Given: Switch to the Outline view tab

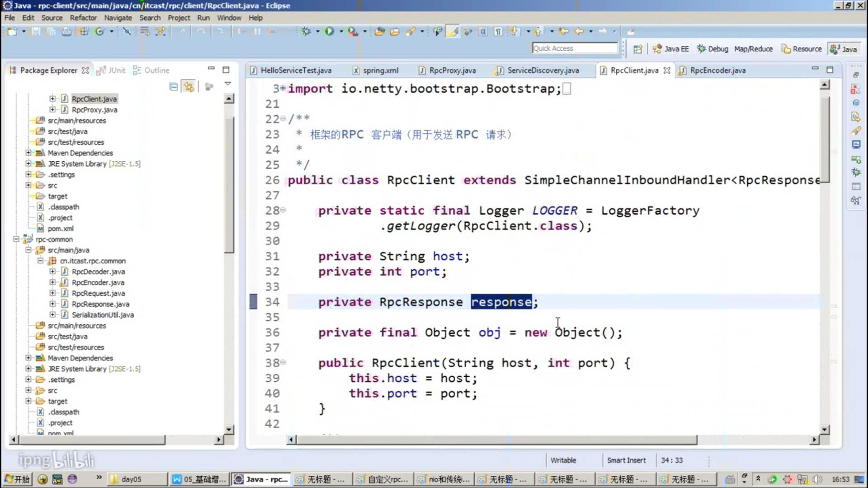Looking at the screenshot, I should (151, 70).
